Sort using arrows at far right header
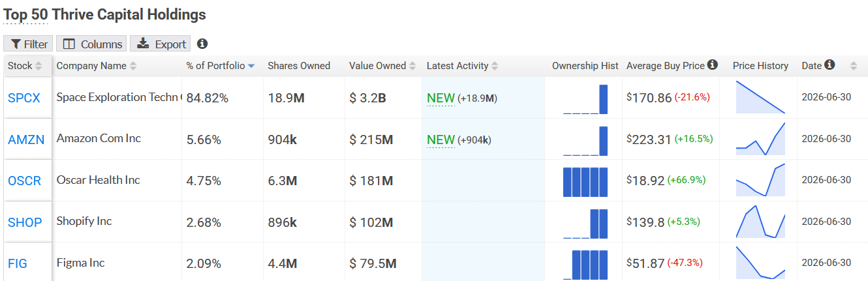This screenshot has width=868, height=281. (x=853, y=66)
